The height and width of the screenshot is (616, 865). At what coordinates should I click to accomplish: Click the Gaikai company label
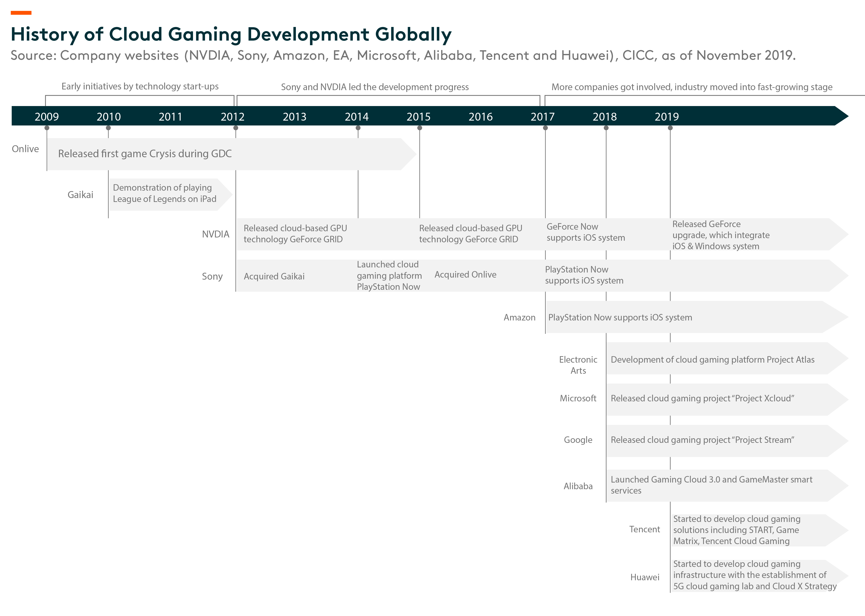pyautogui.click(x=80, y=195)
